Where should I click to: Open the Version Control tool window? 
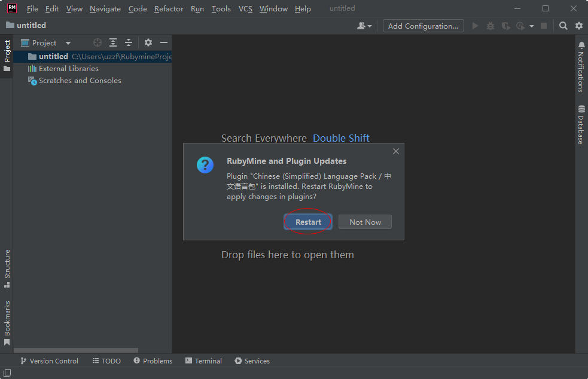tap(50, 361)
